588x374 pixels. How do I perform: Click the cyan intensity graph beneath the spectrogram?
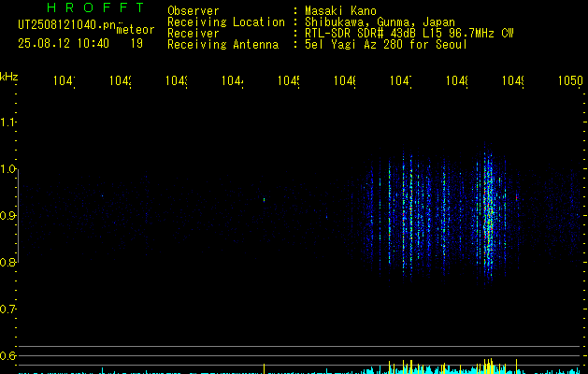[x=300, y=367]
